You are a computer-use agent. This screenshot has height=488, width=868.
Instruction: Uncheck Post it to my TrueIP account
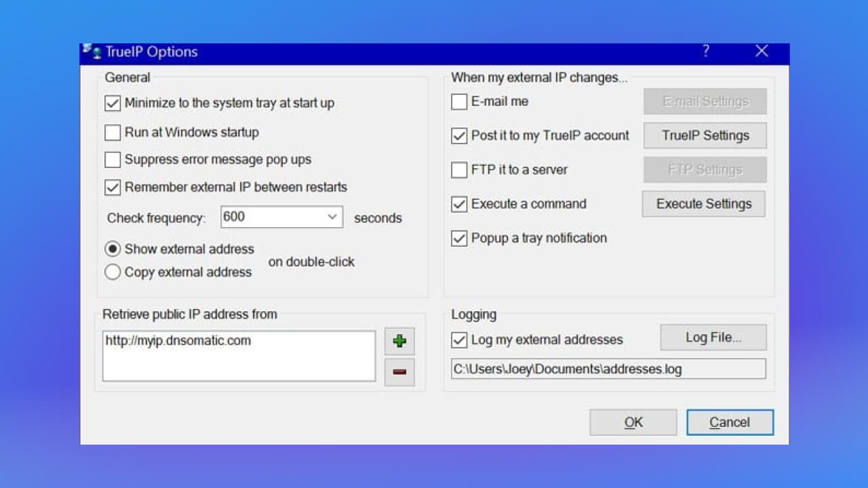click(x=459, y=136)
